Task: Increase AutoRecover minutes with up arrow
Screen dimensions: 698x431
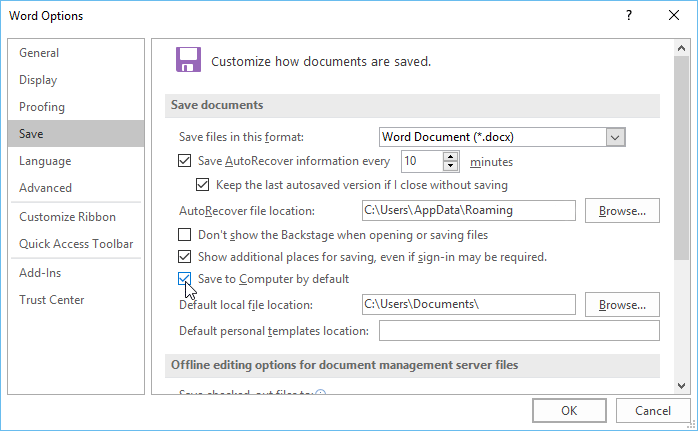Action: (x=450, y=156)
